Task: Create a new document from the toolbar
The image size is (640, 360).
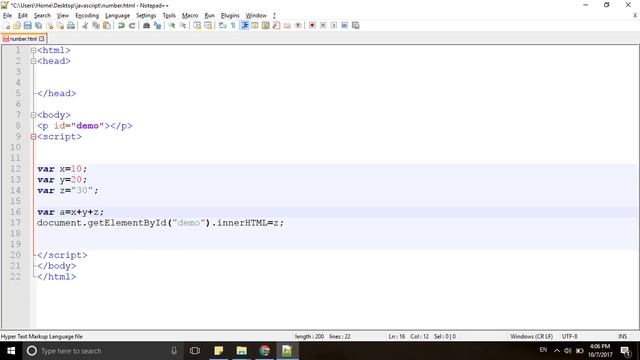Action: (7, 25)
